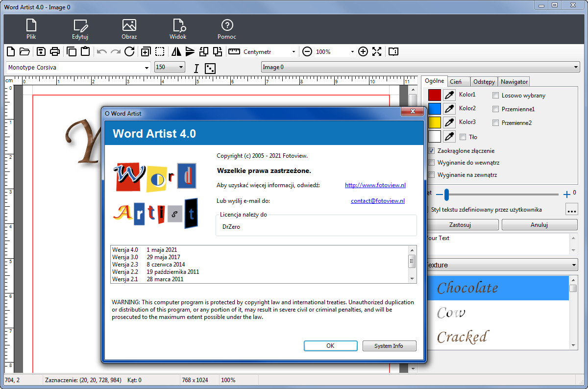
Task: Switch to the Cień tab
Action: pyautogui.click(x=459, y=82)
